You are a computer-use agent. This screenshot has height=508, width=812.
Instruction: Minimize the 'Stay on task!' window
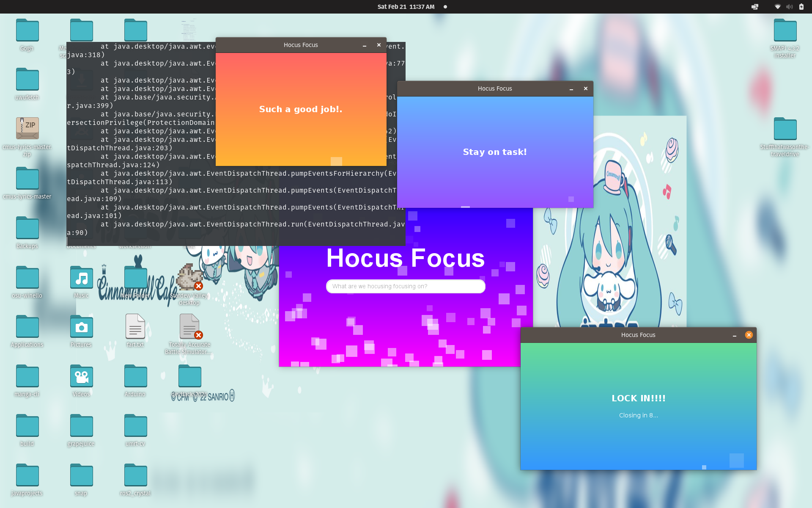571,89
